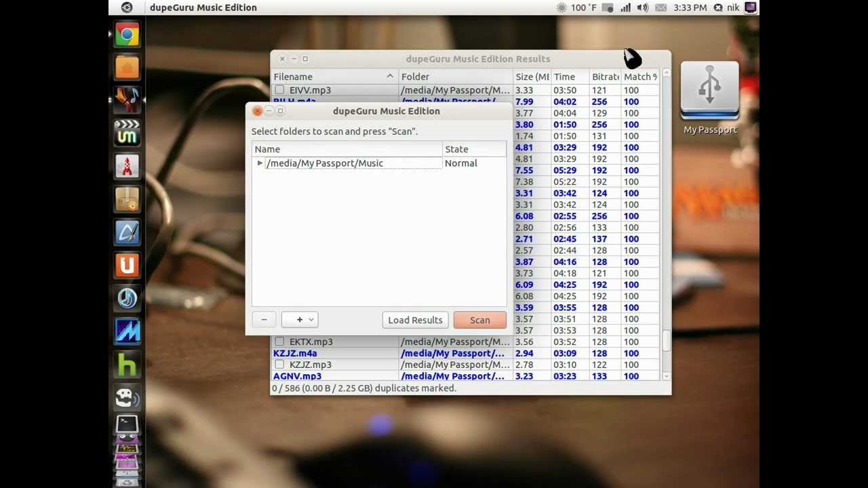This screenshot has height=488, width=868.
Task: Sort results by Time column header
Action: pyautogui.click(x=570, y=77)
